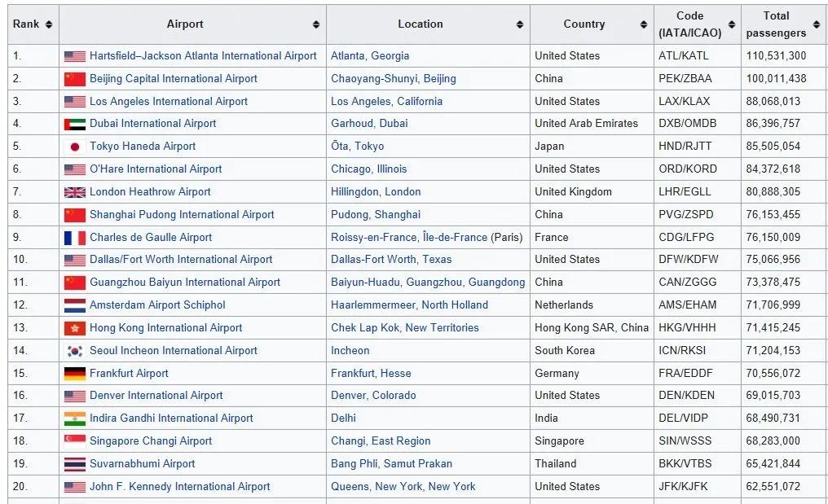Click the UK flag beside London Heathrow

pyautogui.click(x=75, y=193)
